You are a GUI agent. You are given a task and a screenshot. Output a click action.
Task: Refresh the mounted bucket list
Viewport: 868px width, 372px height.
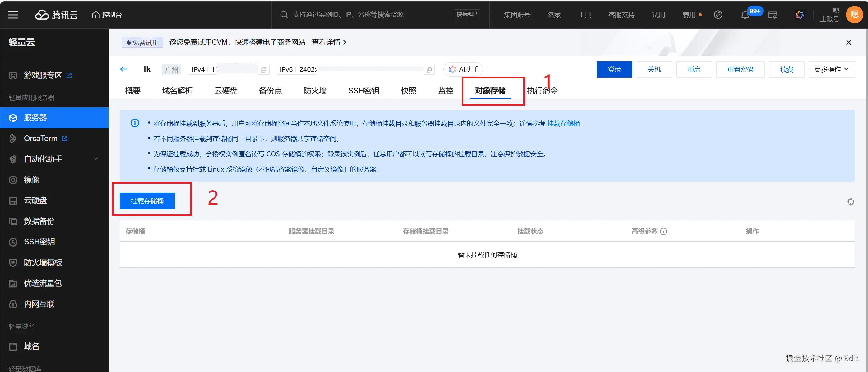[851, 201]
